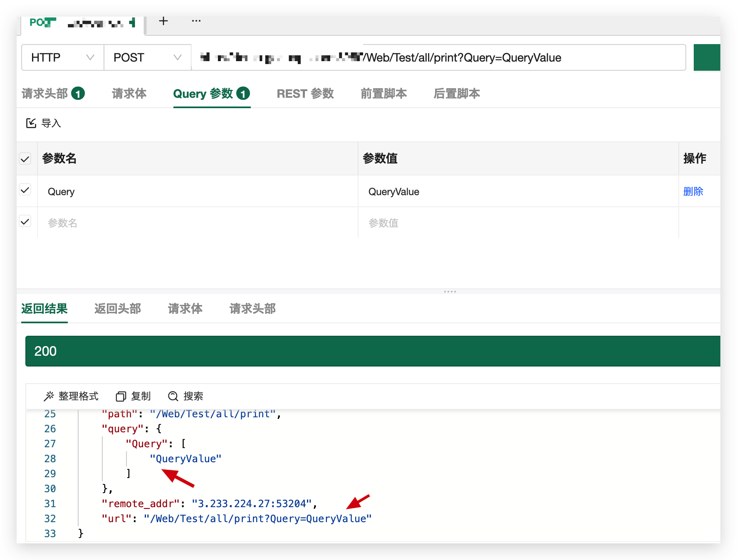
Task: Open the 后置脚本 tab
Action: click(x=457, y=94)
